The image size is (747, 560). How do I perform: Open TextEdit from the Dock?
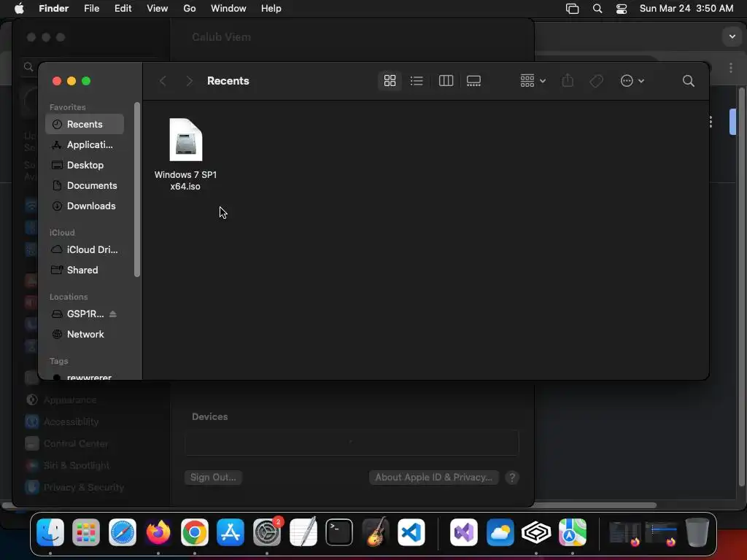pos(303,532)
